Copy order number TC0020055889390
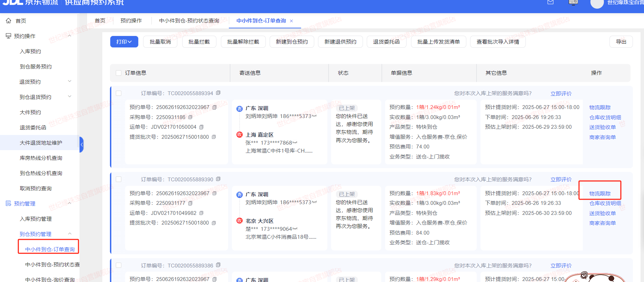 218,179
